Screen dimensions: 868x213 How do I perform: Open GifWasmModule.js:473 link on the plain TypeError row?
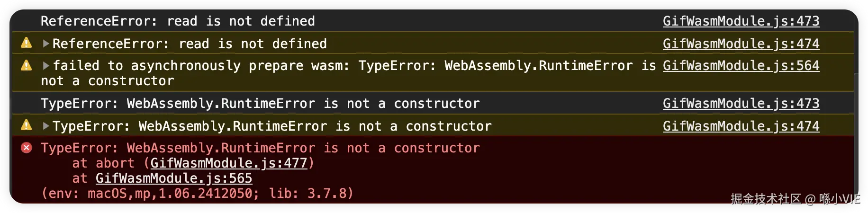741,103
